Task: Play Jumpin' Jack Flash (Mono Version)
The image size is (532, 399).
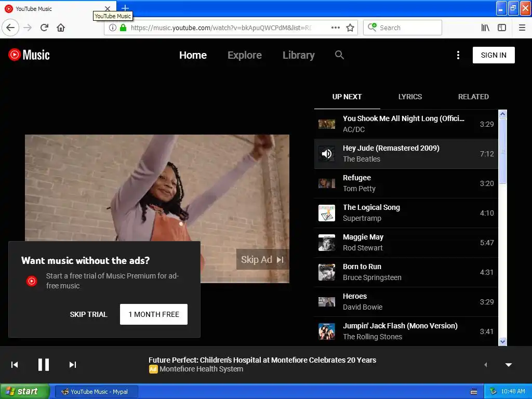Action: tap(406, 331)
